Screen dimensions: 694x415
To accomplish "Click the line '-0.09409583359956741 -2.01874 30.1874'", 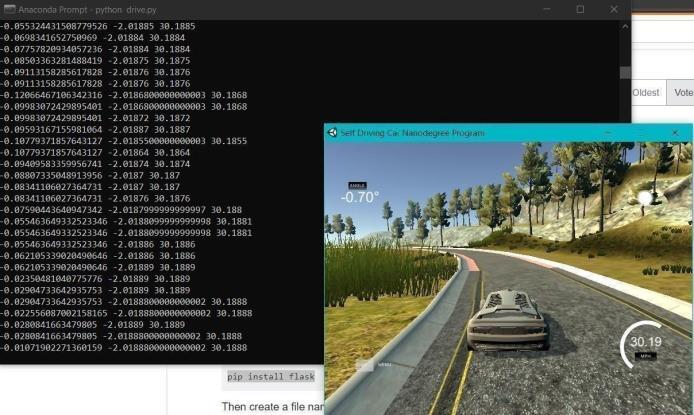I will coord(95,164).
